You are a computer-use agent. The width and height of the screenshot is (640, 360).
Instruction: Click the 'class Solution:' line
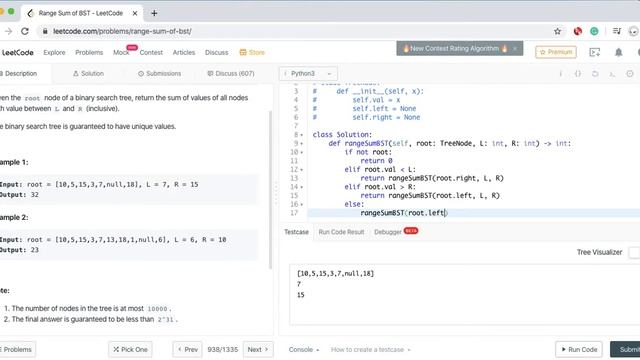click(342, 135)
